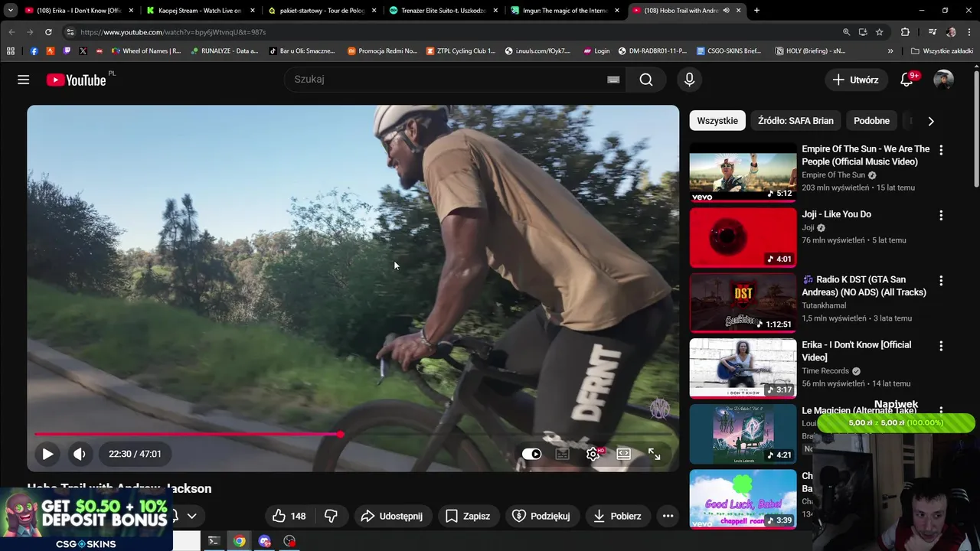980x551 pixels.
Task: Click the Utwórz create button
Action: (856, 80)
